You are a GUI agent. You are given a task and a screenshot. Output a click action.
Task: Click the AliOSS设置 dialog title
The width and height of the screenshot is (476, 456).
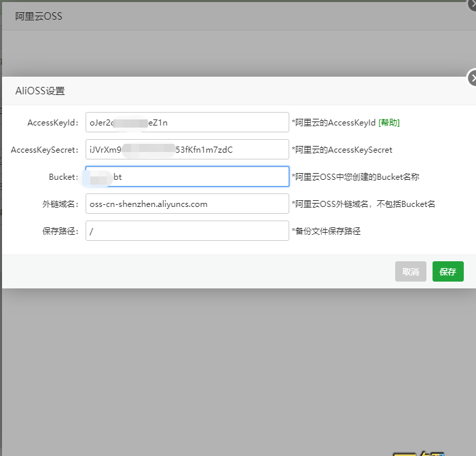(x=40, y=91)
